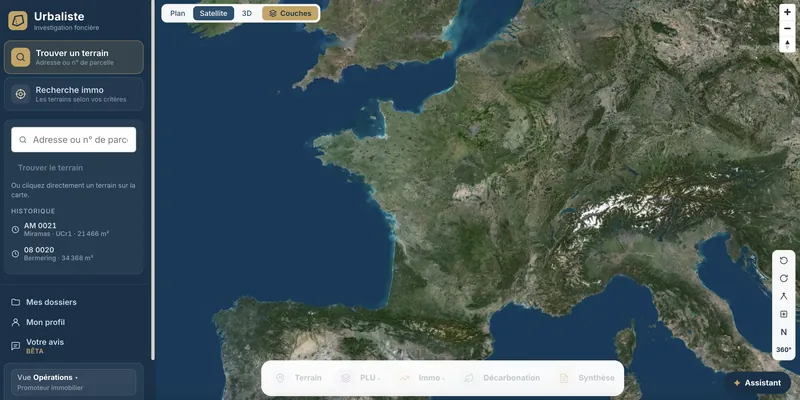Click the pitch/tilt view icon
Image resolution: width=800 pixels, height=400 pixels.
(x=784, y=296)
